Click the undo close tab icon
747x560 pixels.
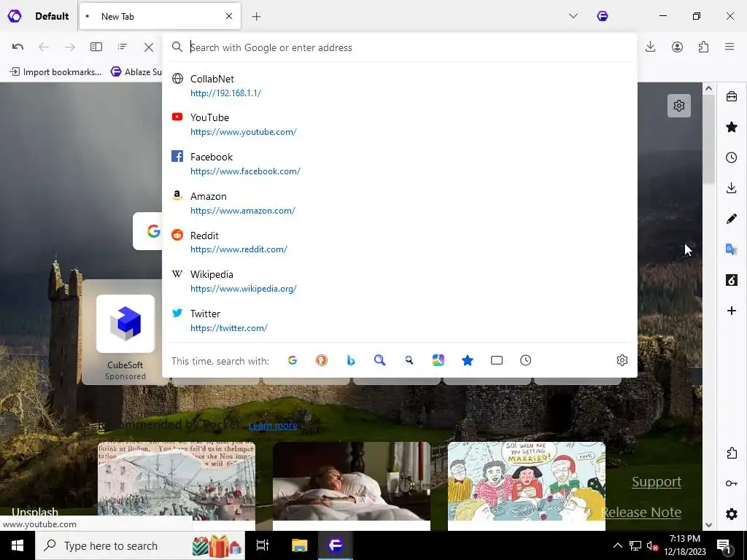18,47
